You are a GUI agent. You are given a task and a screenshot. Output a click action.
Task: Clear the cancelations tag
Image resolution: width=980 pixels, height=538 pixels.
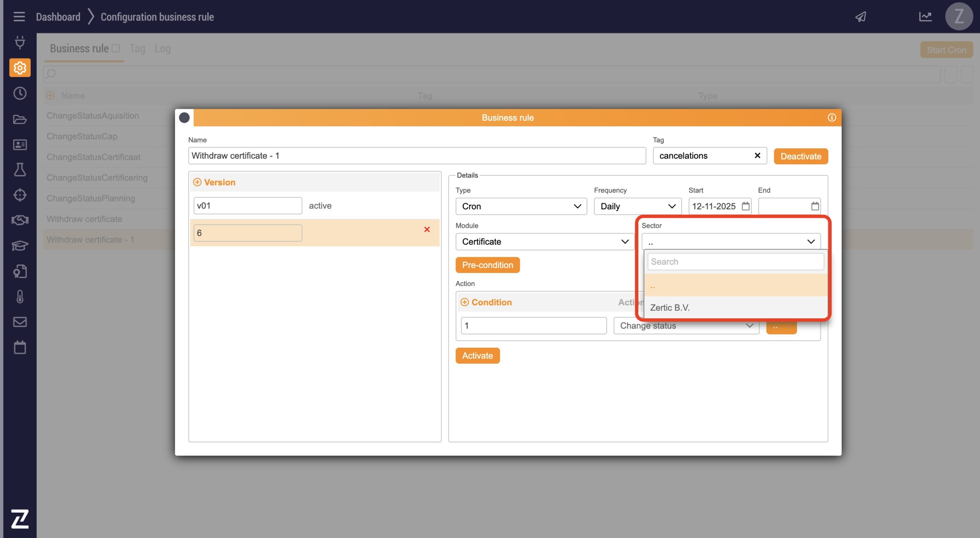coord(757,155)
